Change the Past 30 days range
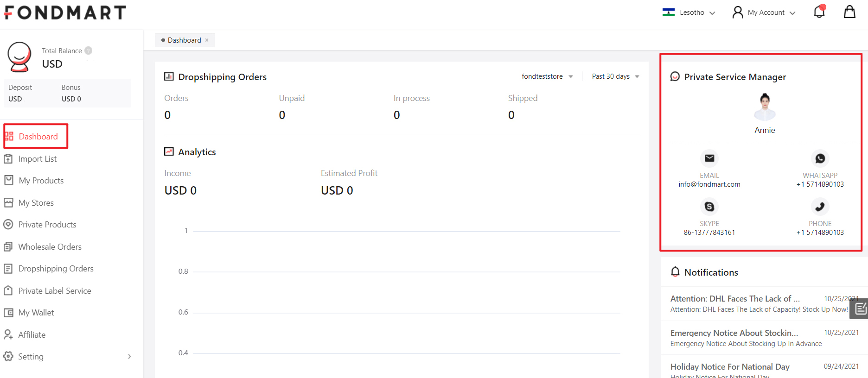Screen dimensions: 868x378 615,76
